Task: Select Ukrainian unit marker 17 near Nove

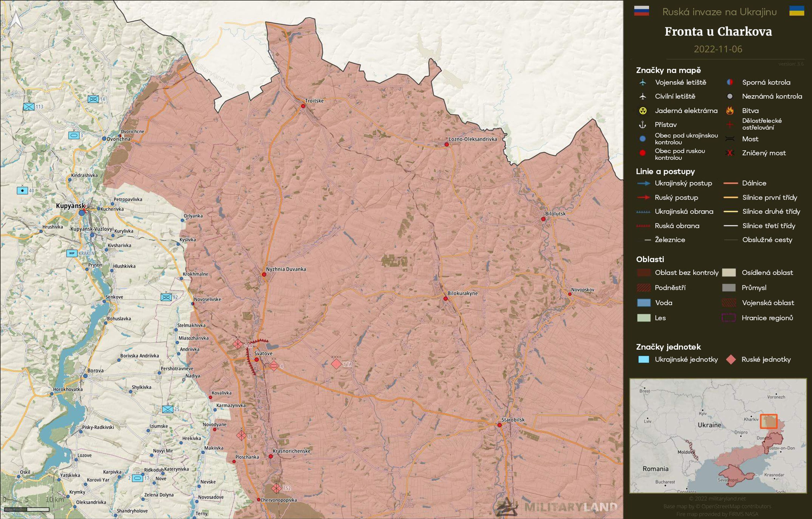Action: coord(137,478)
